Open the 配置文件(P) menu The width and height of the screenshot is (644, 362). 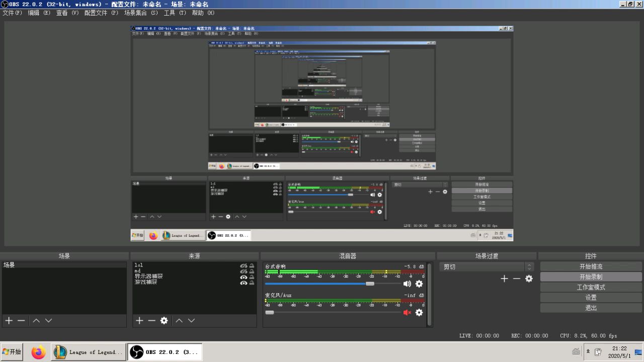101,13
